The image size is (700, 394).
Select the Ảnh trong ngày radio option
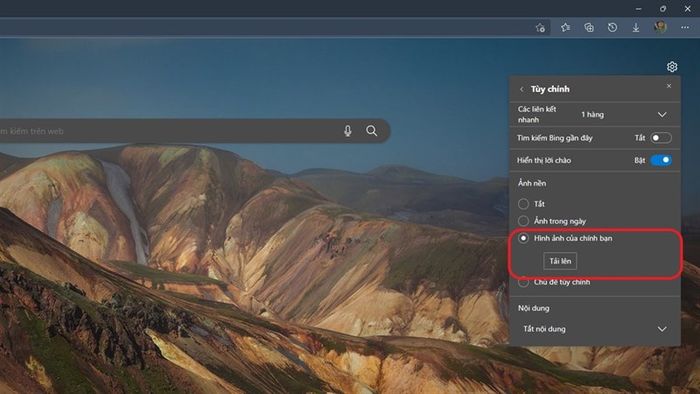pos(523,221)
